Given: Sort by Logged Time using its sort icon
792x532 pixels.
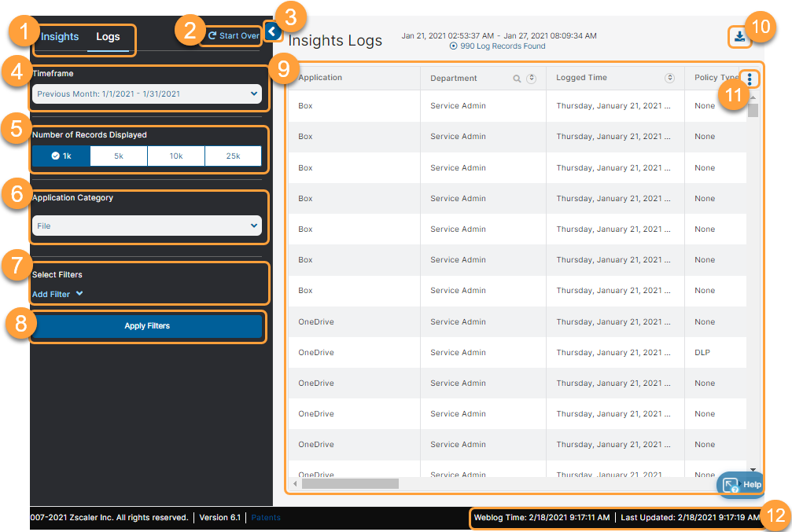Looking at the screenshot, I should [670, 78].
